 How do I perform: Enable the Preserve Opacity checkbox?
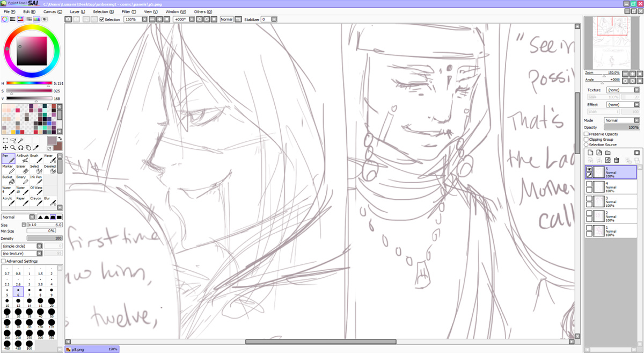(586, 134)
